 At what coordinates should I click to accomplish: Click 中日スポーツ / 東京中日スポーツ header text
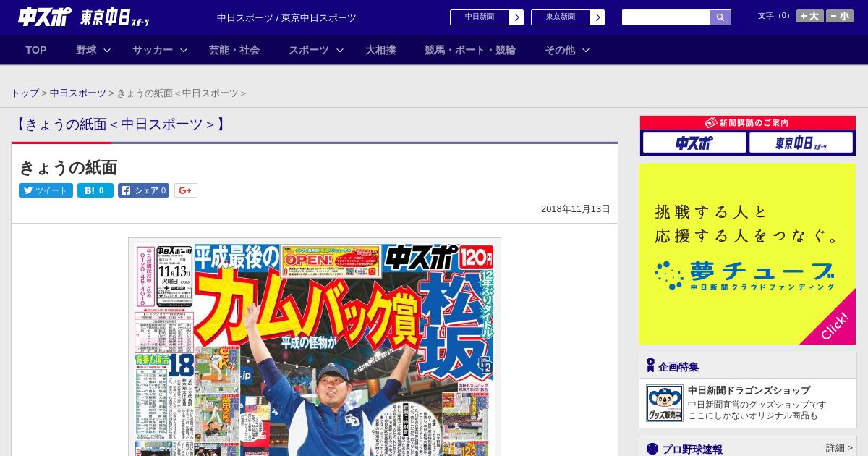pos(286,18)
